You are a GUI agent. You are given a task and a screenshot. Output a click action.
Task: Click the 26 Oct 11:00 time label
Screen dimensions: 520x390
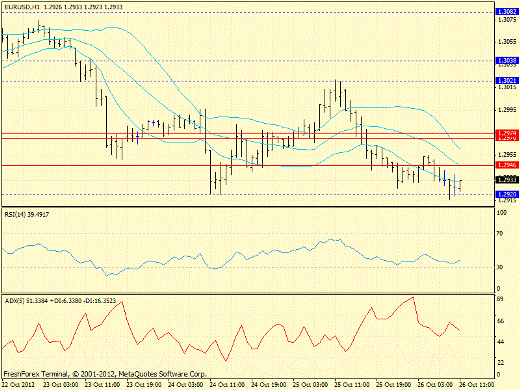pyautogui.click(x=477, y=384)
